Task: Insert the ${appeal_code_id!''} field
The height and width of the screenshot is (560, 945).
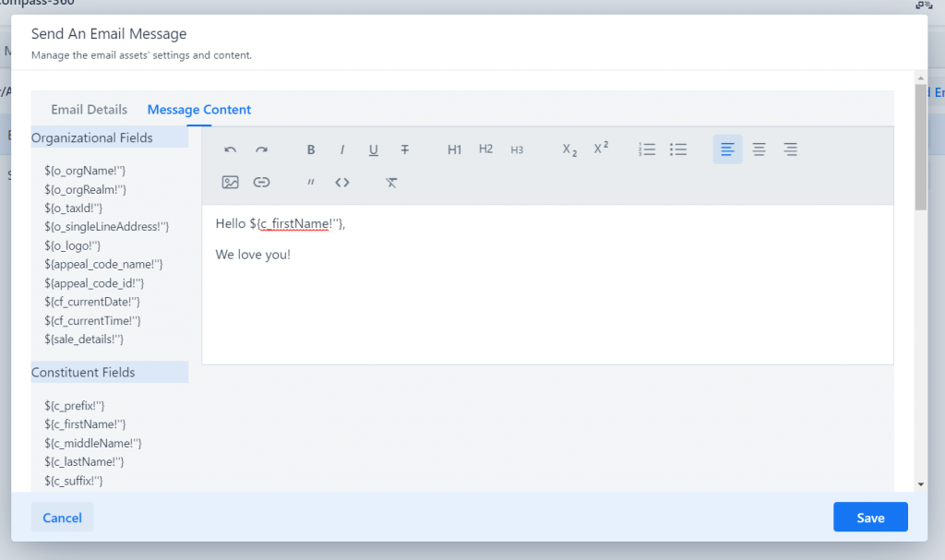Action: (x=94, y=282)
